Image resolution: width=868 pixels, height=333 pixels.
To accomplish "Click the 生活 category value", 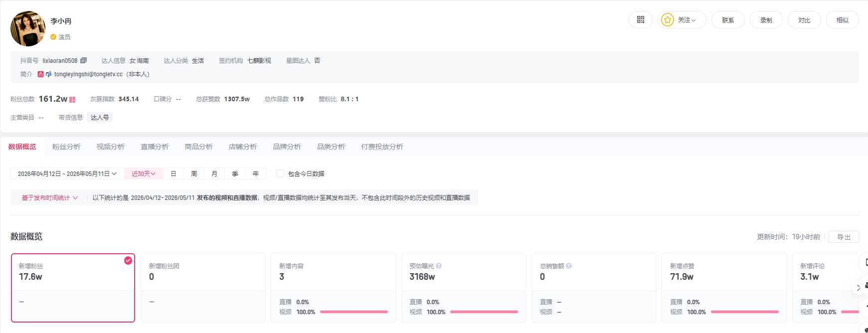I will coord(198,60).
